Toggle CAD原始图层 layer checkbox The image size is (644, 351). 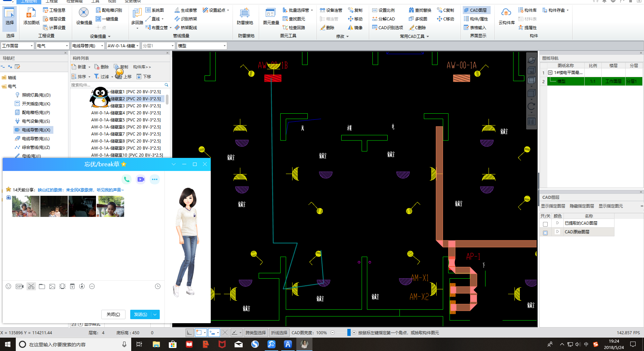click(545, 233)
